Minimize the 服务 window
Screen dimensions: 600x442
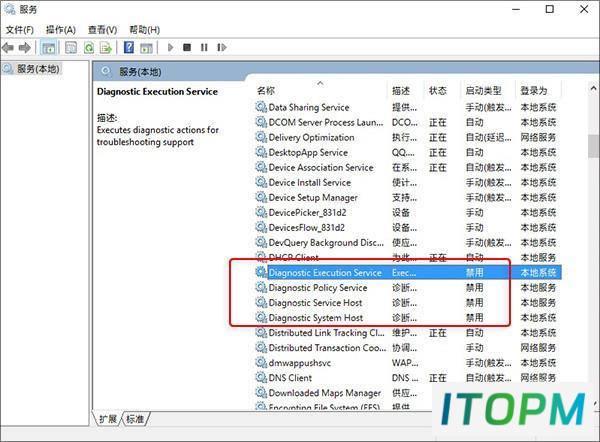pos(516,9)
